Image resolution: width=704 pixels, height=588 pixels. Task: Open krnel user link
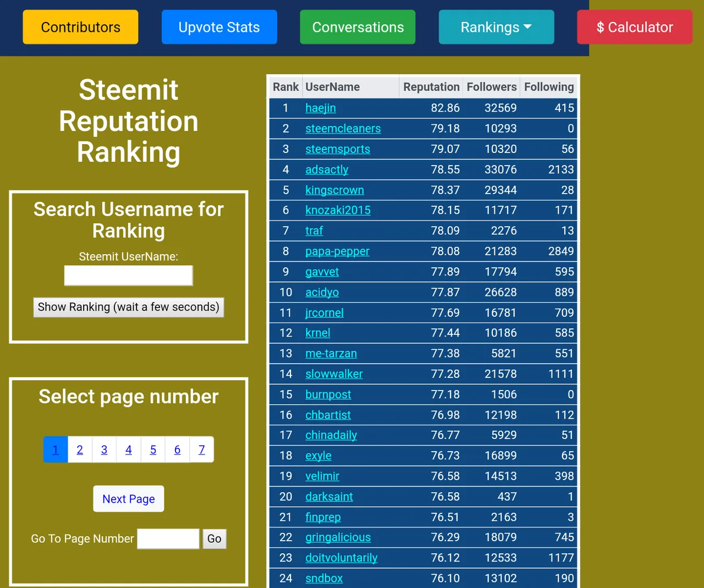click(x=318, y=333)
